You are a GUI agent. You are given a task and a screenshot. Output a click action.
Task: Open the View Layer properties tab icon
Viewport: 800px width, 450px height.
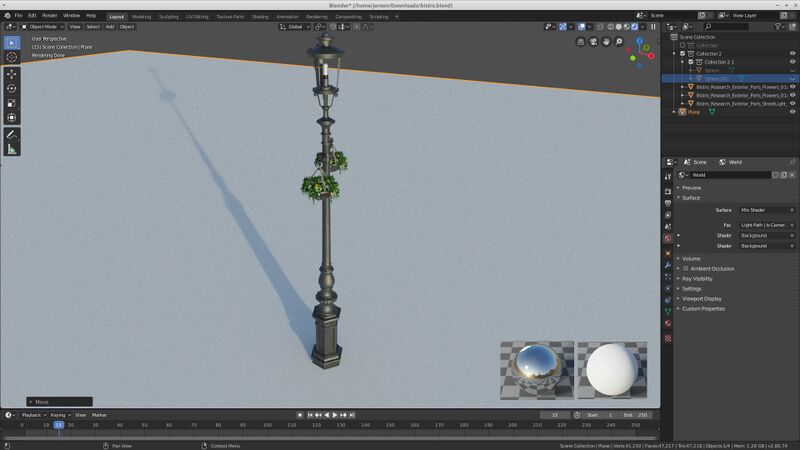(668, 215)
